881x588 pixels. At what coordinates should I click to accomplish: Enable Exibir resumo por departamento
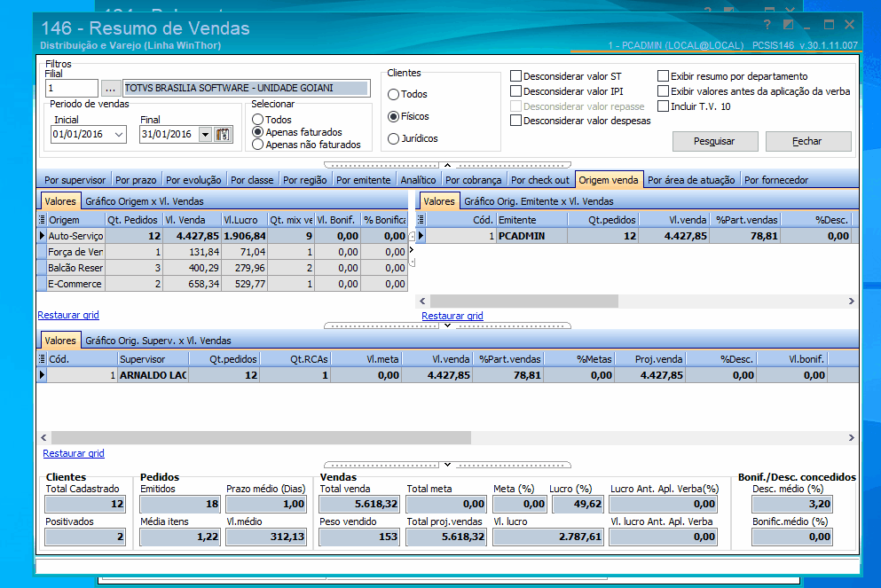pos(663,75)
